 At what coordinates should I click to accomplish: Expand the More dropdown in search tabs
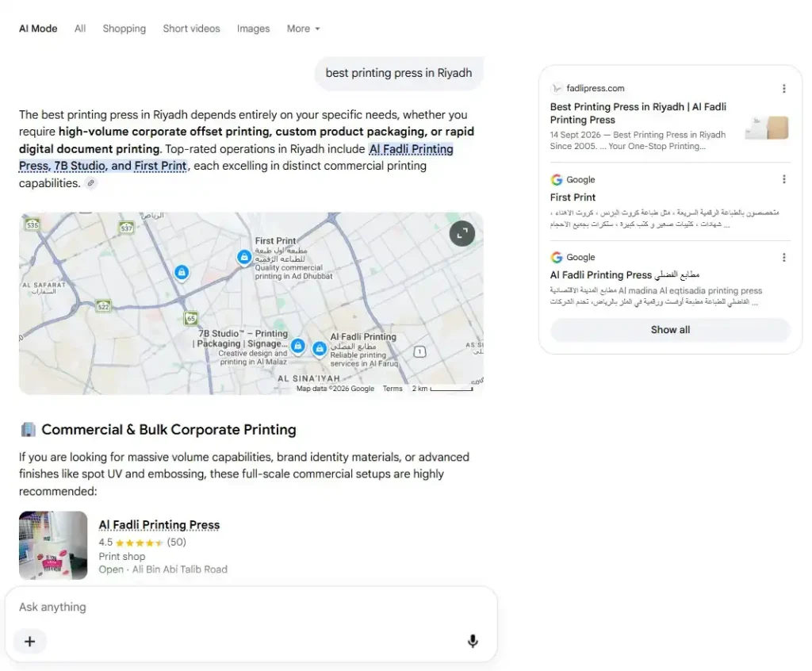point(304,29)
